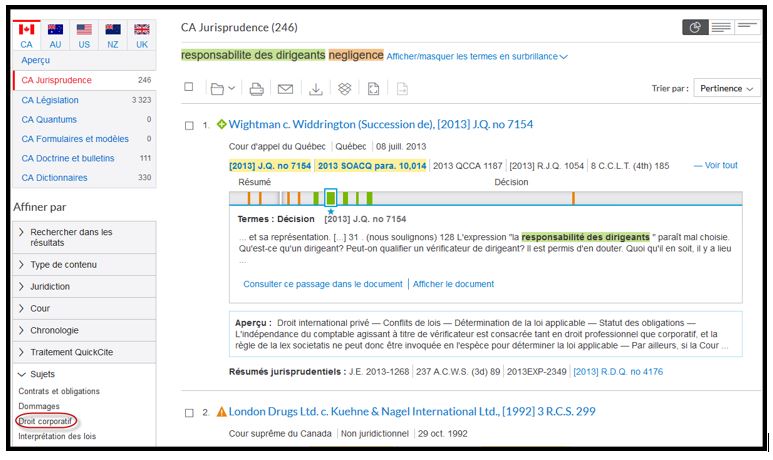The width and height of the screenshot is (773, 460).
Task: Click the Résumé label above hit bar
Action: point(254,182)
